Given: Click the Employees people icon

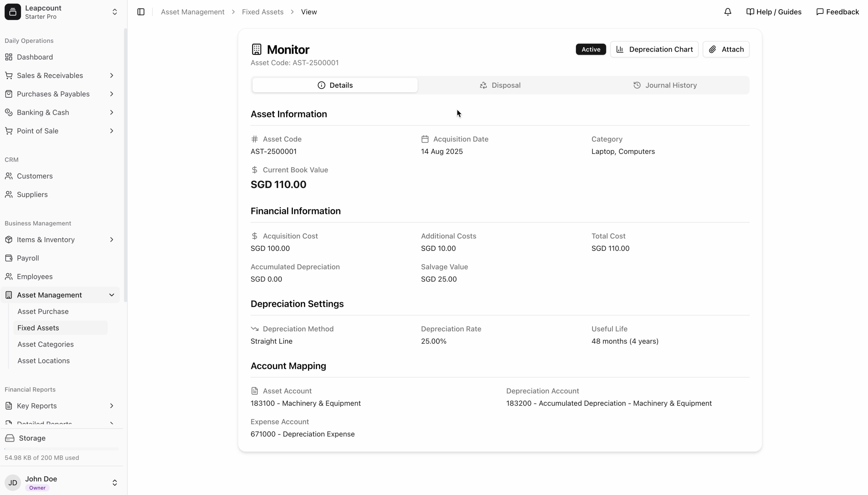Looking at the screenshot, I should point(9,276).
